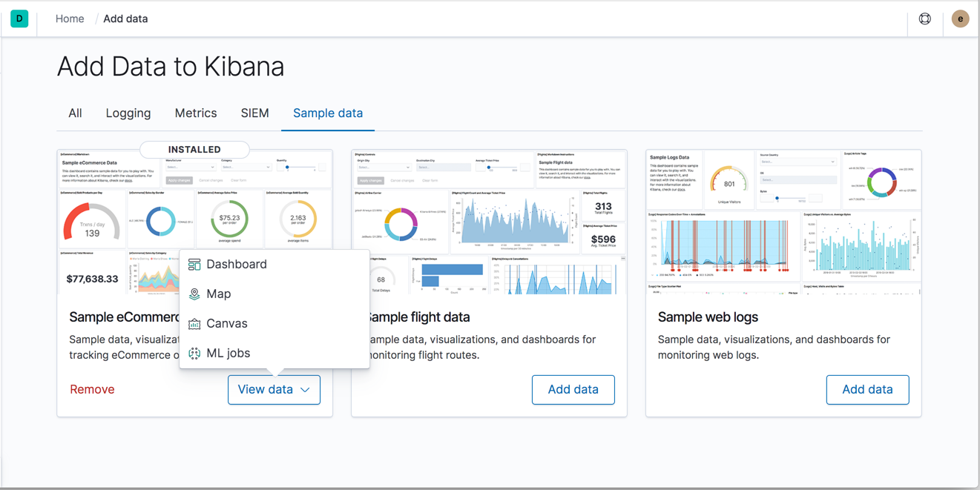This screenshot has height=490, width=980.
Task: Click the Canvas icon in the View data menu
Action: 193,323
